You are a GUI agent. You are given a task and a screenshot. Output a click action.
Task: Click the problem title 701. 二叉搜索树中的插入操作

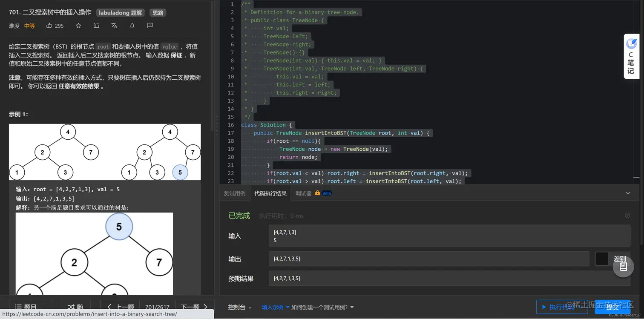50,12
